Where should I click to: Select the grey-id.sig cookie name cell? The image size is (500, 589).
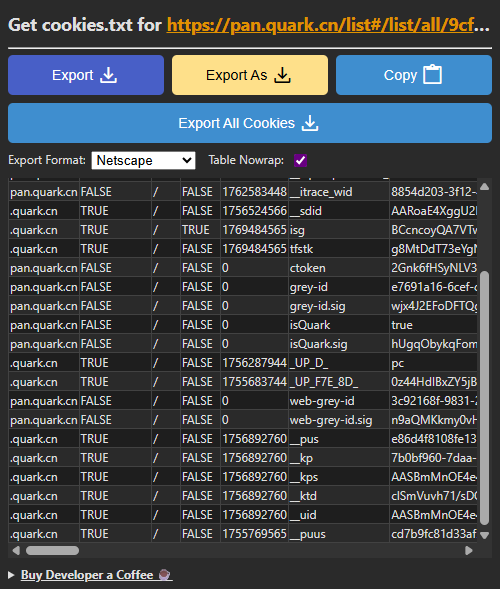(x=339, y=306)
